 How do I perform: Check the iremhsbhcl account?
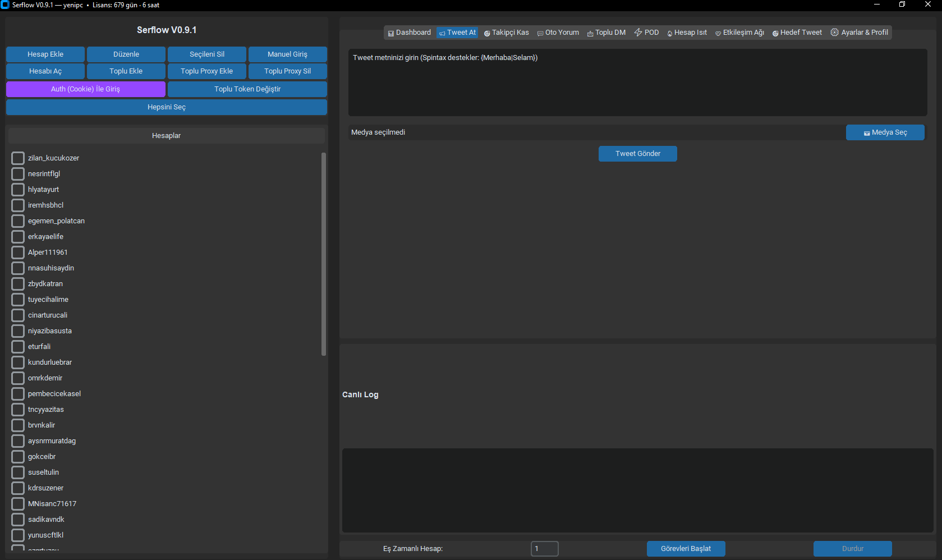(x=18, y=205)
